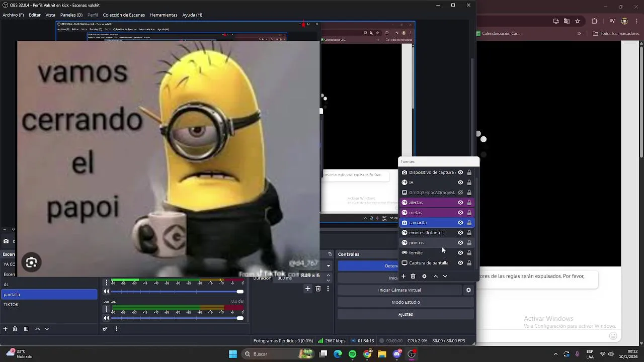This screenshot has height=362, width=644.
Task: Open Todos los marcadores folder in Chrome
Action: tap(616, 34)
